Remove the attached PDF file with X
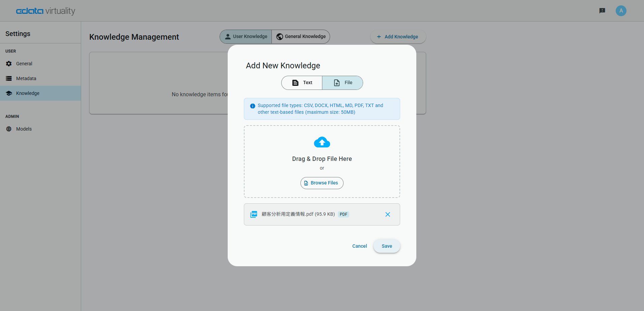This screenshot has width=644, height=311. (x=387, y=214)
